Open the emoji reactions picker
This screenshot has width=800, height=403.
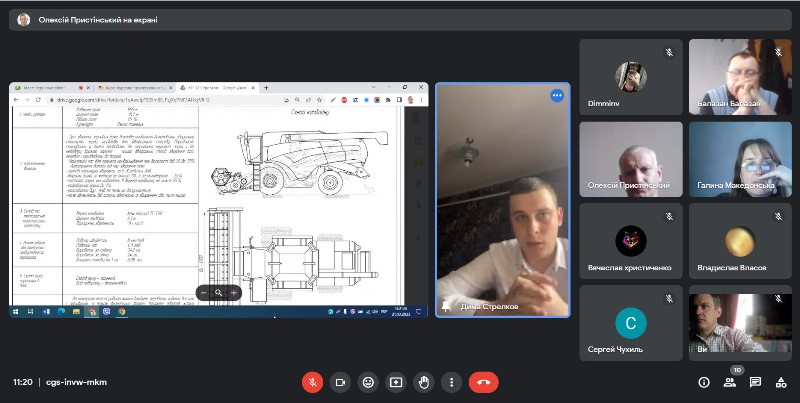click(x=369, y=382)
